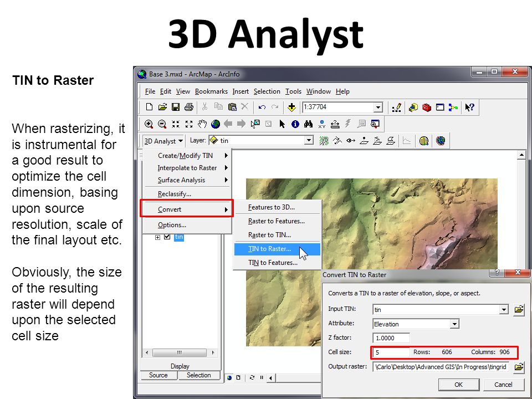The image size is (532, 399).
Task: Open the Attribute dropdown showing Elevation
Action: [x=454, y=324]
